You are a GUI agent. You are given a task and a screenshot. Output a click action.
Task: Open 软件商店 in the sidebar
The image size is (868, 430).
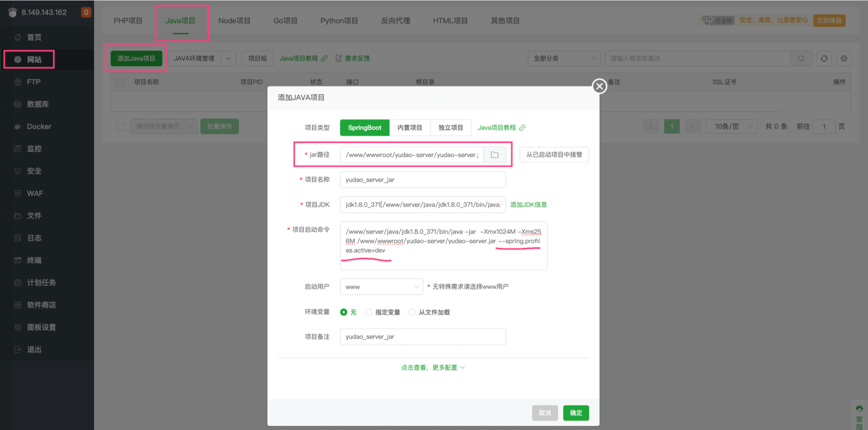tap(41, 305)
